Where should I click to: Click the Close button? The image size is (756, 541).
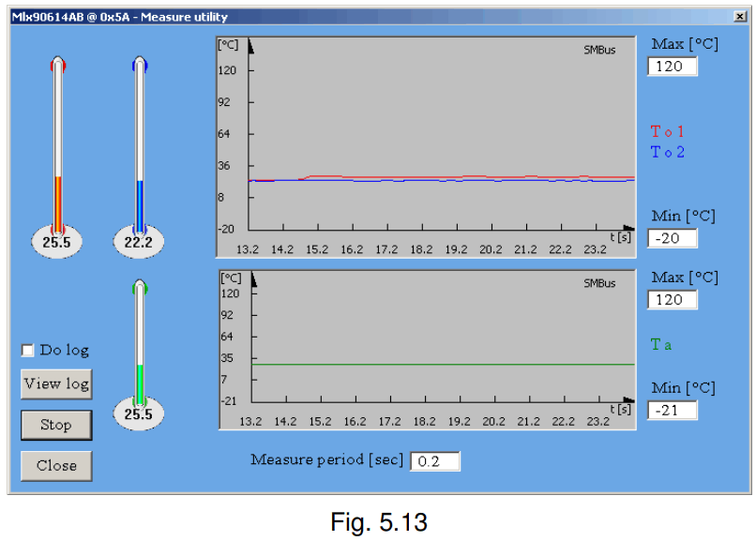point(56,466)
